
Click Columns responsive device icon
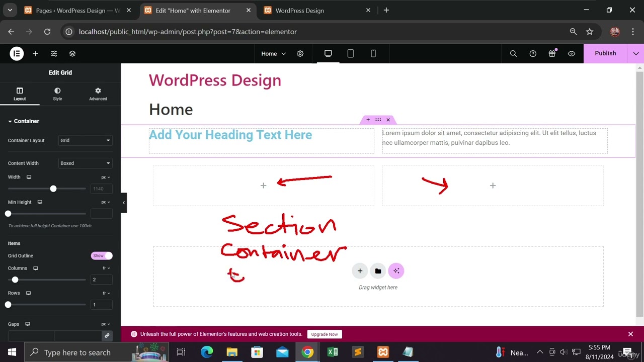[x=36, y=268]
